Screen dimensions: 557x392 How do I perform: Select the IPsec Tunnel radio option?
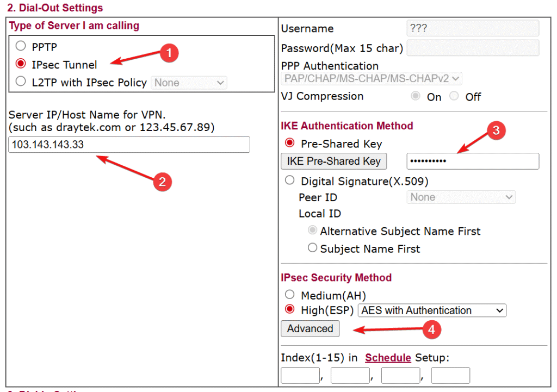click(x=21, y=64)
